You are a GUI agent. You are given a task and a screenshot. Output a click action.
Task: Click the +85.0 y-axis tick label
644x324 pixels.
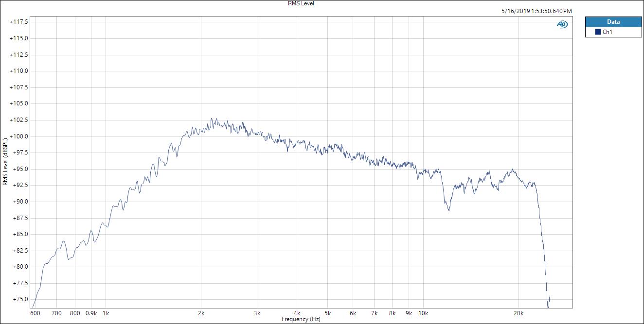(x=21, y=234)
